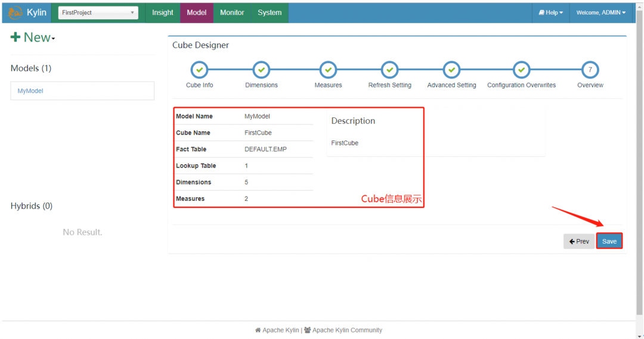
Task: Go to the Cube Info step circle
Action: pyautogui.click(x=200, y=70)
